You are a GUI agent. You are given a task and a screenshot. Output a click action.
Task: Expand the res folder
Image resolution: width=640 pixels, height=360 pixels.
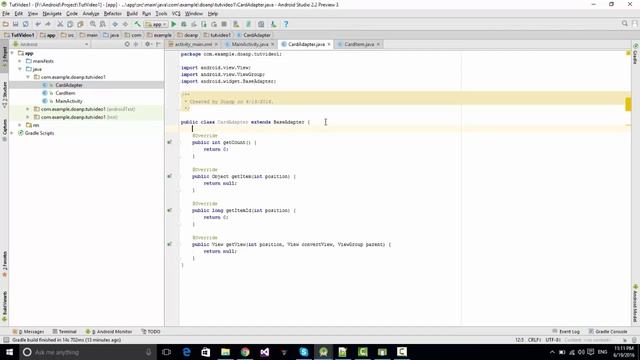[x=20, y=125]
